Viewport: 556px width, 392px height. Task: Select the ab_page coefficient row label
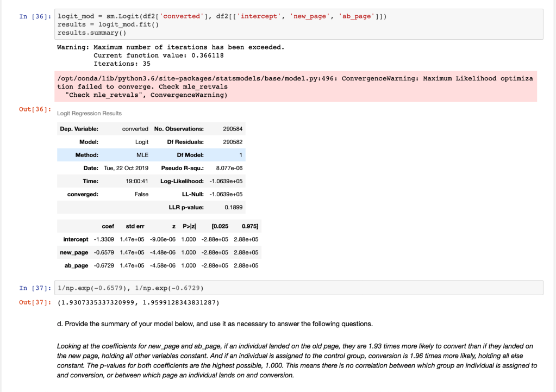76,265
